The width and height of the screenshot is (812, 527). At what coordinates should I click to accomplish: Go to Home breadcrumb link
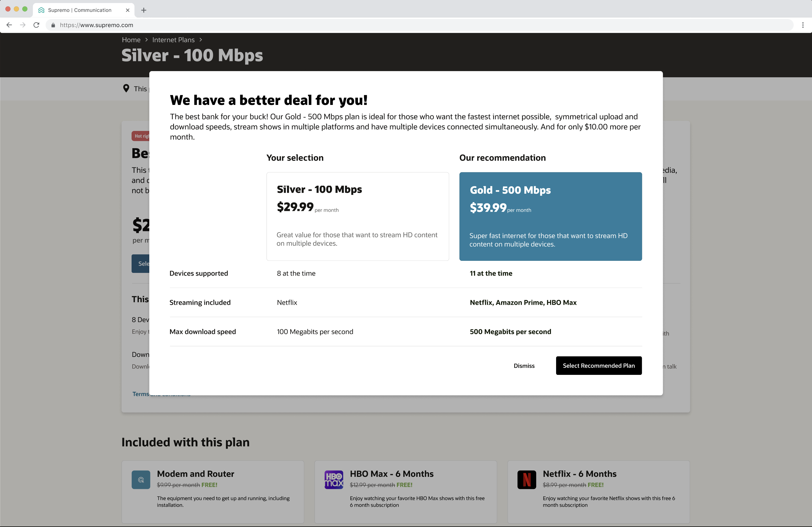pos(131,40)
